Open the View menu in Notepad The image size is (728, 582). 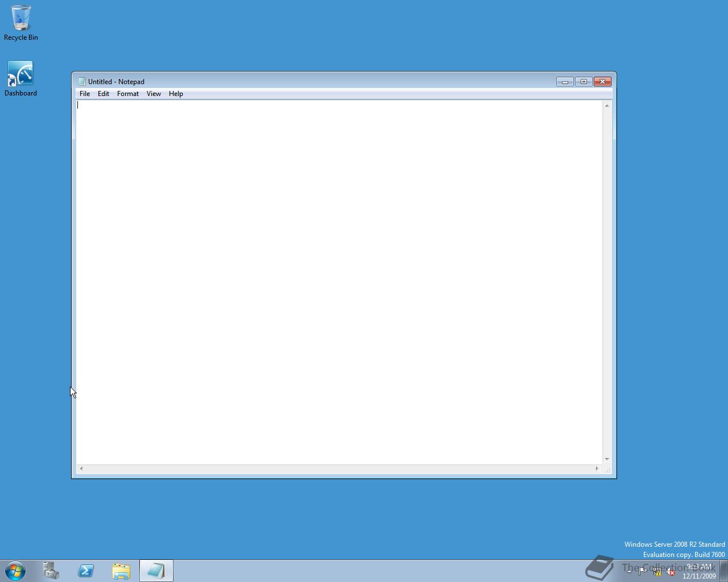coord(154,94)
